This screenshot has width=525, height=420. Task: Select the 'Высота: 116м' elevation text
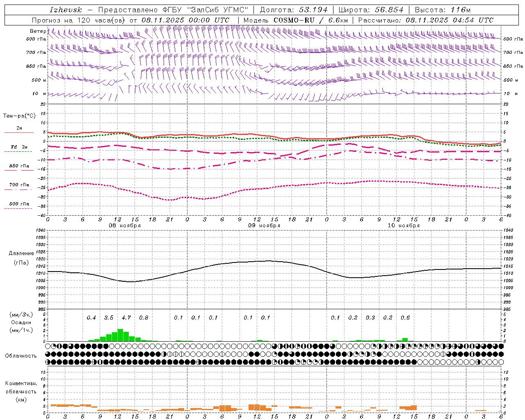click(x=443, y=10)
